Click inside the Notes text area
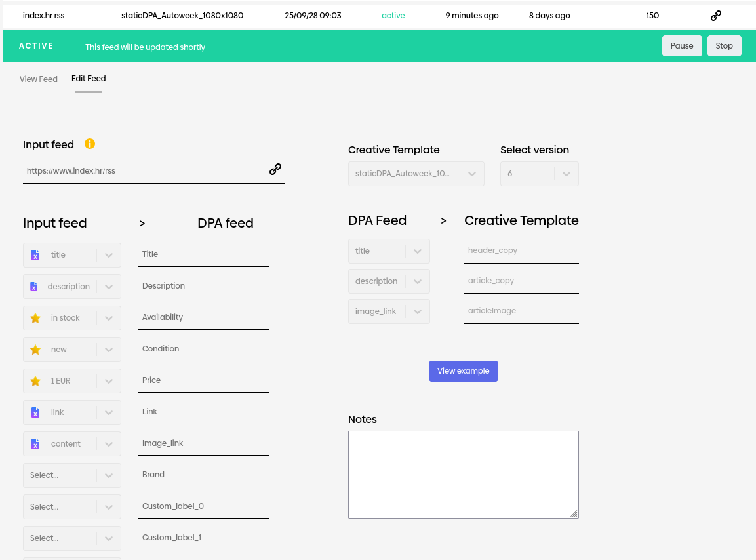The image size is (756, 560). 463,473
